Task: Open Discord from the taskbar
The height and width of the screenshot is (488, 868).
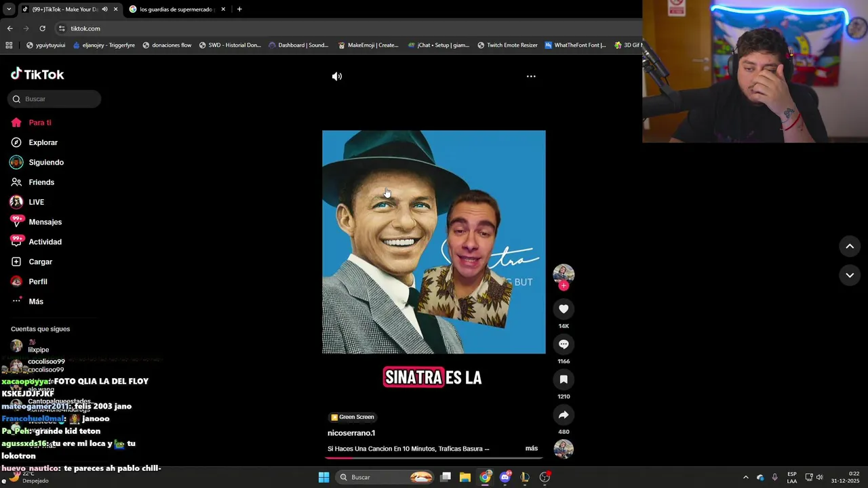Action: tap(505, 477)
